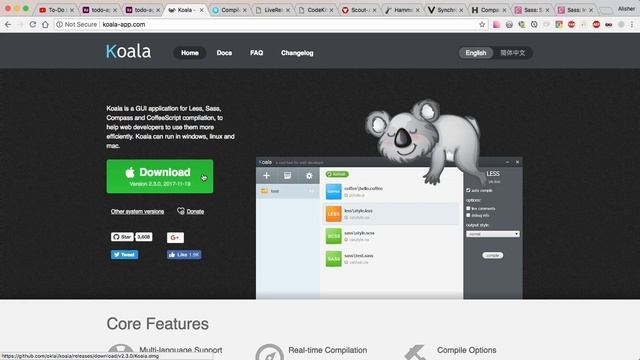Switch to the Scout browser tab
The height and width of the screenshot is (360, 640).
coord(358,10)
